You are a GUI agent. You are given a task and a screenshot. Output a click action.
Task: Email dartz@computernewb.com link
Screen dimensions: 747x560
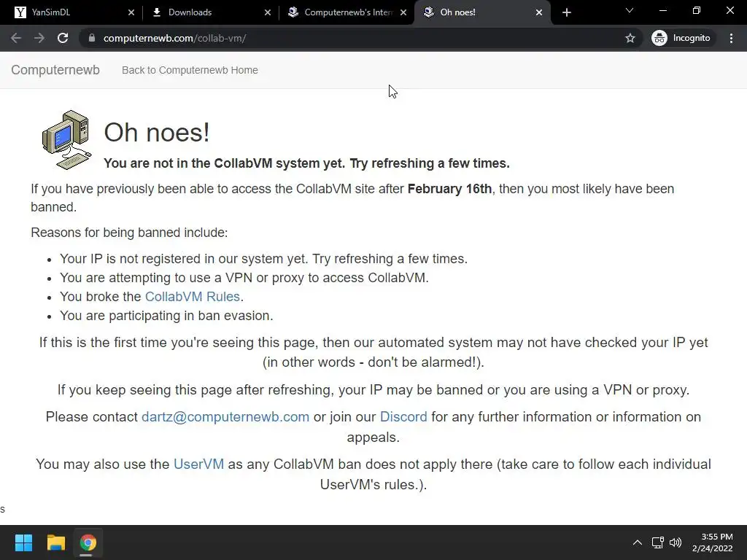225,416
